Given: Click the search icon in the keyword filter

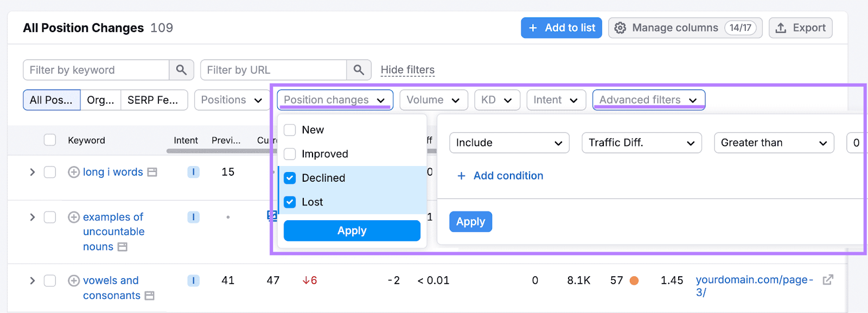Looking at the screenshot, I should 181,69.
